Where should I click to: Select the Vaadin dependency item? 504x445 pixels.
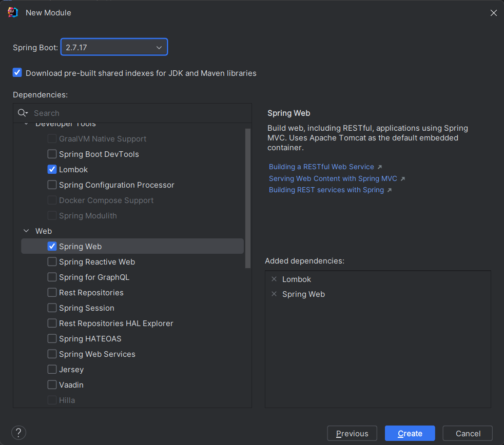click(x=71, y=385)
